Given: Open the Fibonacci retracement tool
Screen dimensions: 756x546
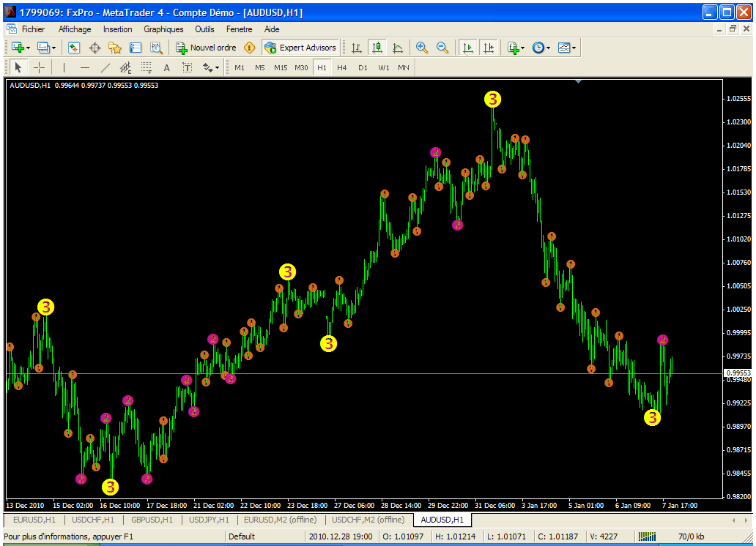Looking at the screenshot, I should click(x=146, y=67).
